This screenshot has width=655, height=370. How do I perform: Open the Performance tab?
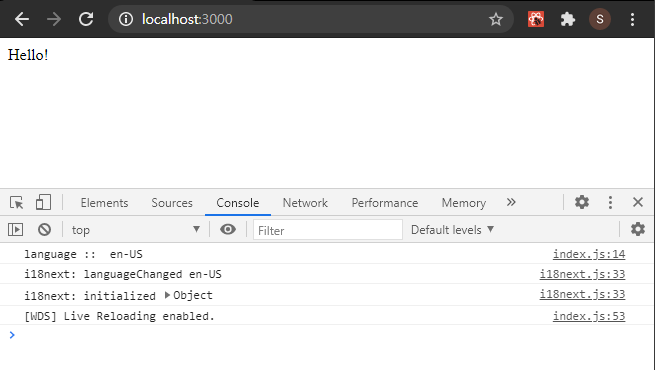[385, 203]
